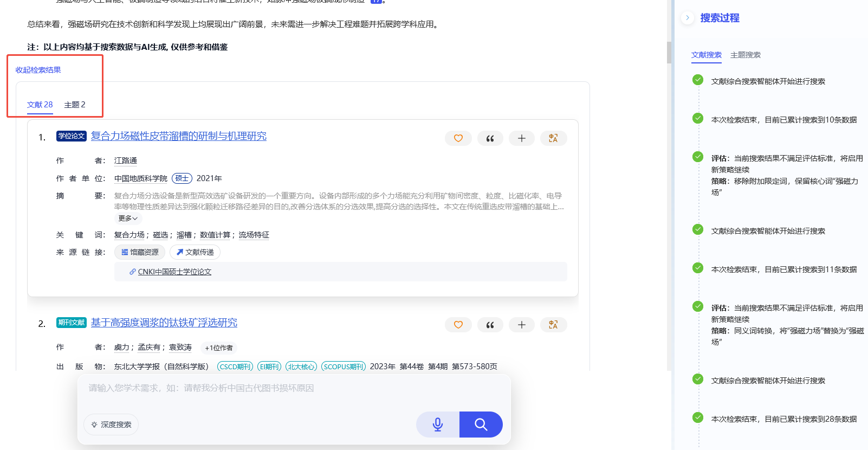Select keyword 溜槽
868x450 pixels.
pos(184,235)
